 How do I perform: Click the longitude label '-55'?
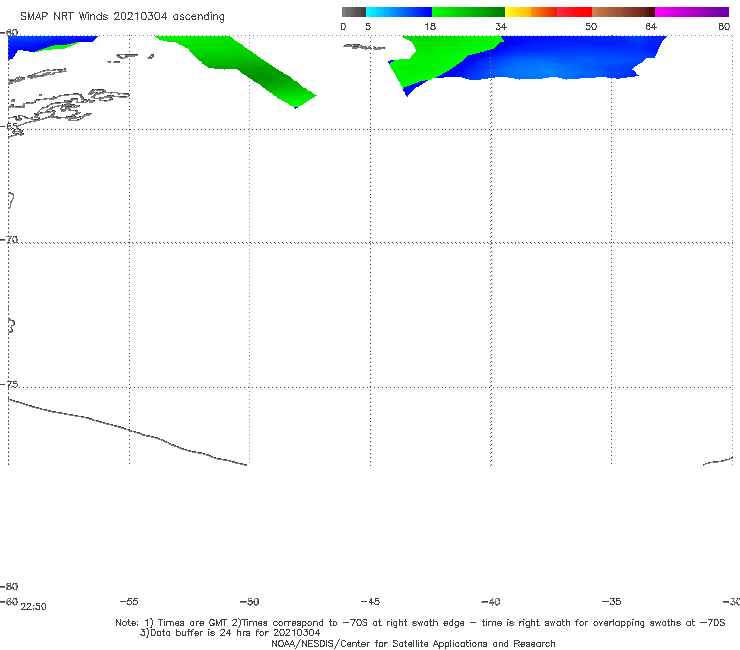pyautogui.click(x=129, y=601)
